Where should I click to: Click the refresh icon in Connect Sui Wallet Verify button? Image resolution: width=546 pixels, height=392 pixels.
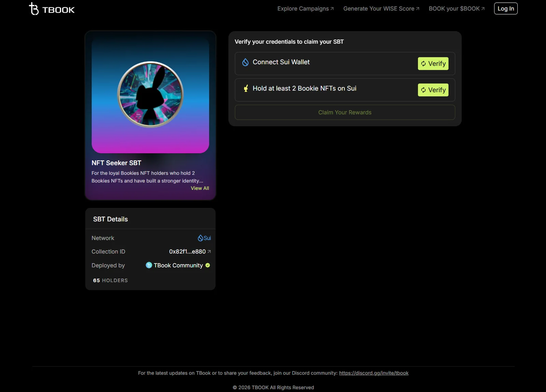pyautogui.click(x=423, y=64)
